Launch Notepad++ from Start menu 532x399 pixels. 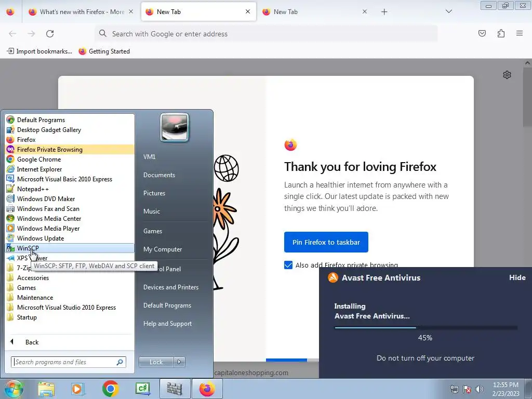[x=70, y=189]
